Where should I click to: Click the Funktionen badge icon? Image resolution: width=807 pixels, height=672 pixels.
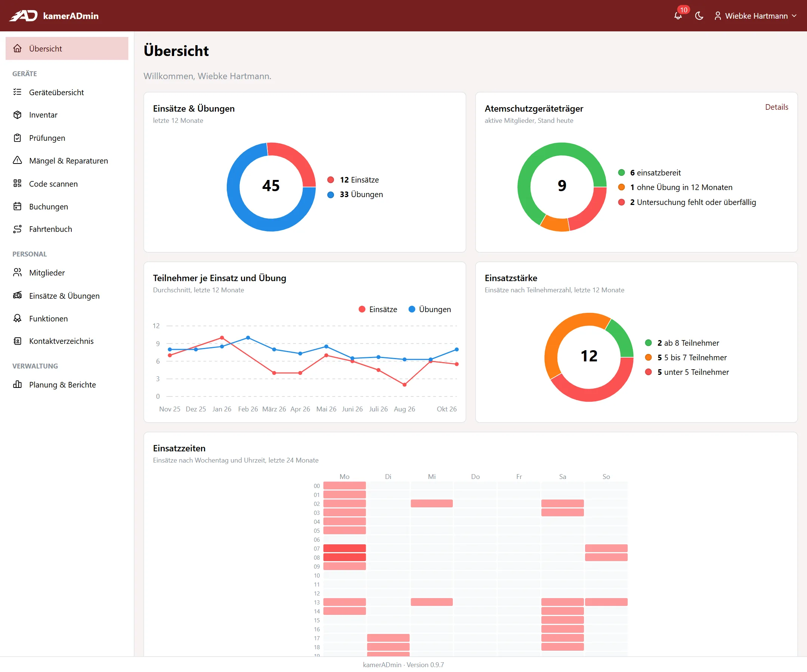(x=17, y=318)
